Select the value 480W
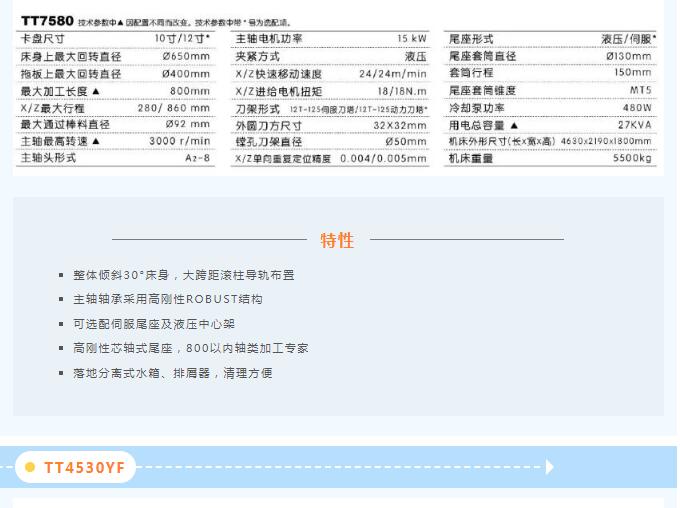The image size is (680, 508). pyautogui.click(x=637, y=108)
